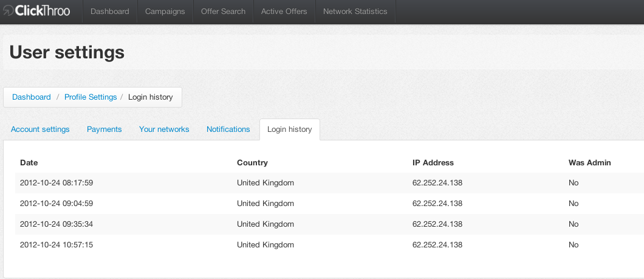Go to Offer Search in top navigation

point(224,12)
